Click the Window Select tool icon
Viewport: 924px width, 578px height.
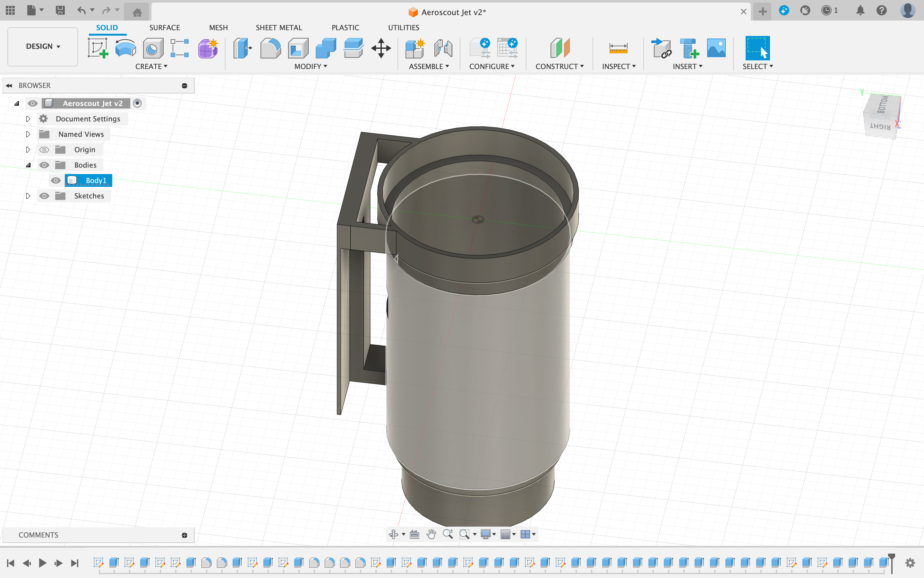click(757, 48)
